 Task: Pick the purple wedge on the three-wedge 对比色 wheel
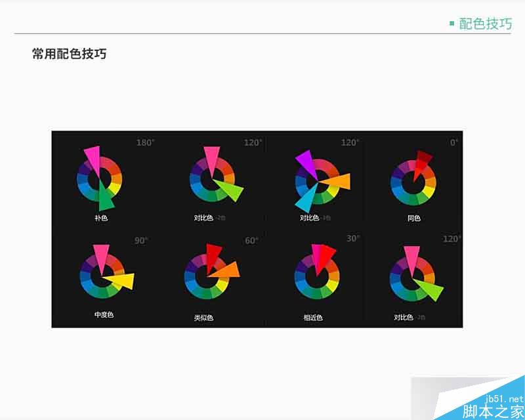tap(306, 163)
